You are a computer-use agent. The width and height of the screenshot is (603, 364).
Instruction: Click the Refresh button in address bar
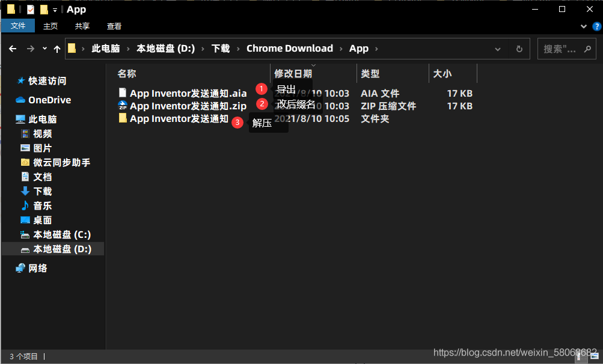click(519, 49)
